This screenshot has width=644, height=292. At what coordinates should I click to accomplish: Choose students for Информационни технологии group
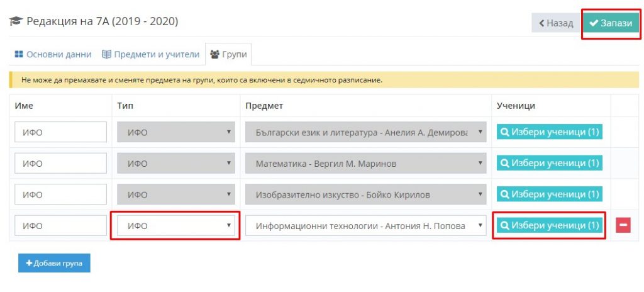[x=550, y=225]
